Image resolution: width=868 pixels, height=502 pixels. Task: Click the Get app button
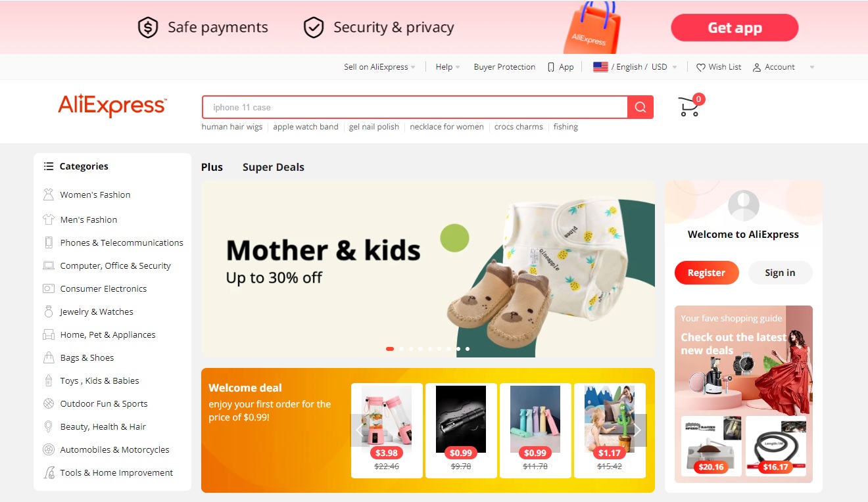coord(735,28)
